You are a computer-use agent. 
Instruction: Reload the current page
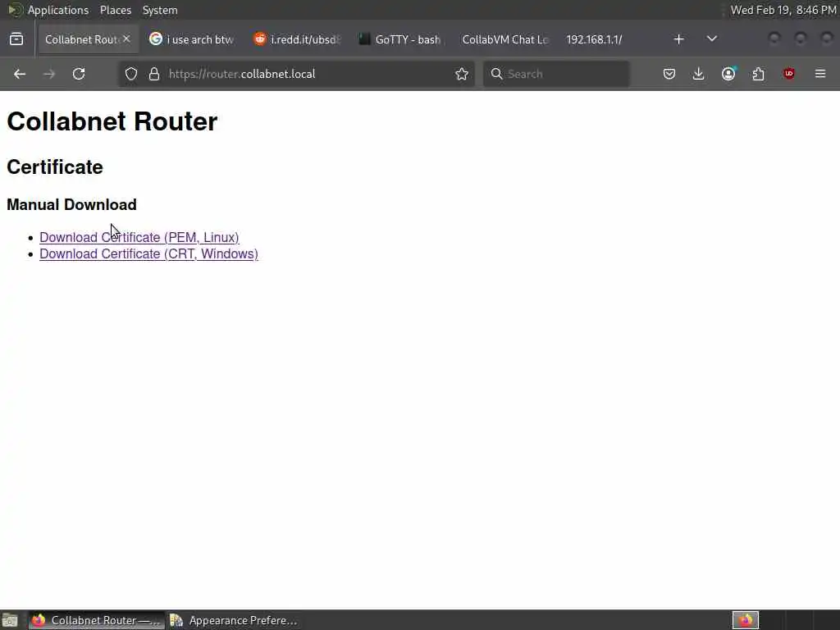79,74
